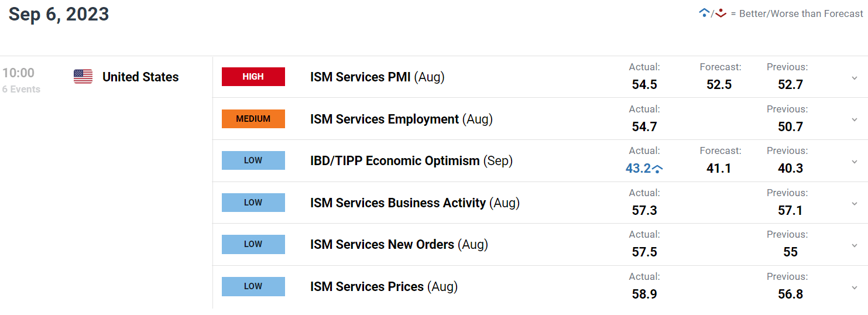Image resolution: width=868 pixels, height=315 pixels.
Task: Expand the ISM Services Prices details
Action: coord(855,287)
